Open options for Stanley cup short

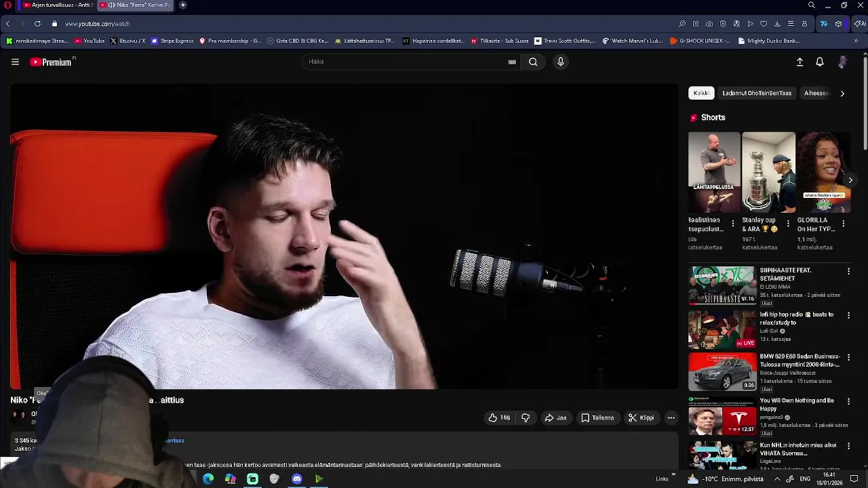pos(788,223)
